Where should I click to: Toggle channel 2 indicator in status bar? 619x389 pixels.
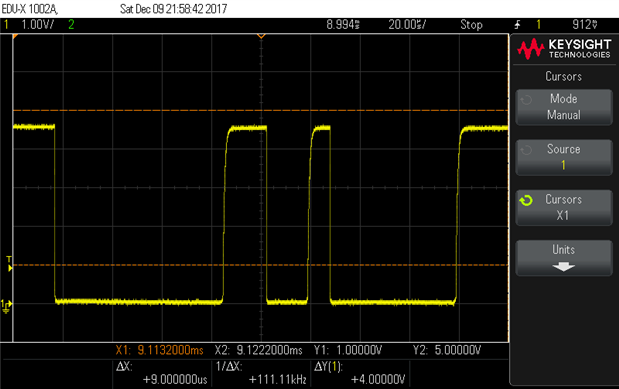71,25
